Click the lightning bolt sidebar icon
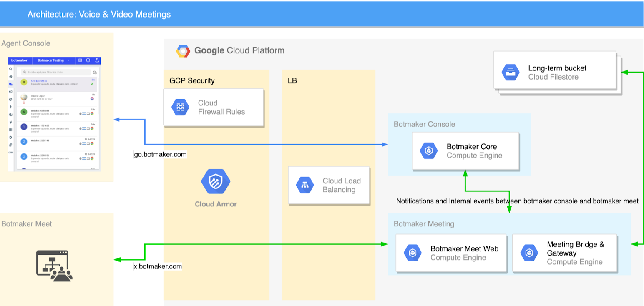The width and height of the screenshot is (644, 306). click(x=10, y=107)
